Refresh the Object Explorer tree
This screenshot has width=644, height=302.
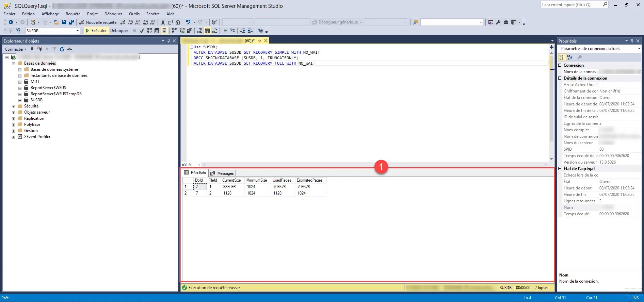click(62, 49)
